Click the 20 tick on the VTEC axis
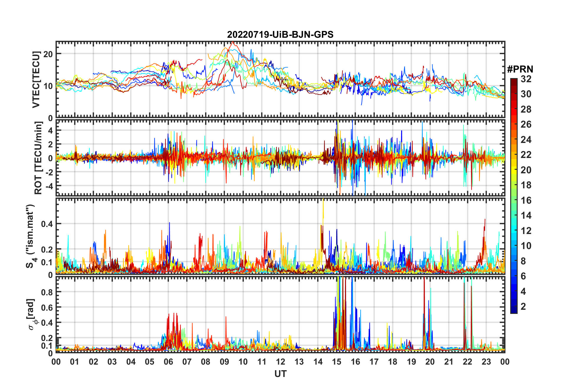Viewport: 561px width, 392px height. 48,54
